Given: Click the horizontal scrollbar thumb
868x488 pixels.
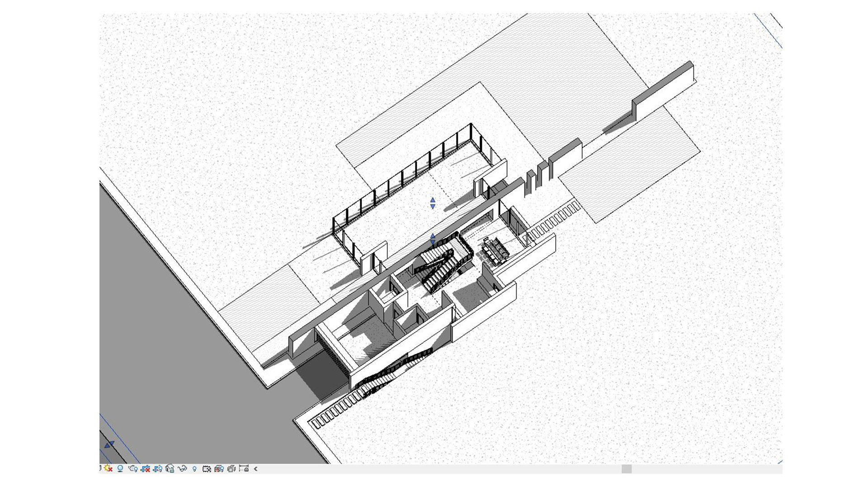Looking at the screenshot, I should (x=626, y=469).
